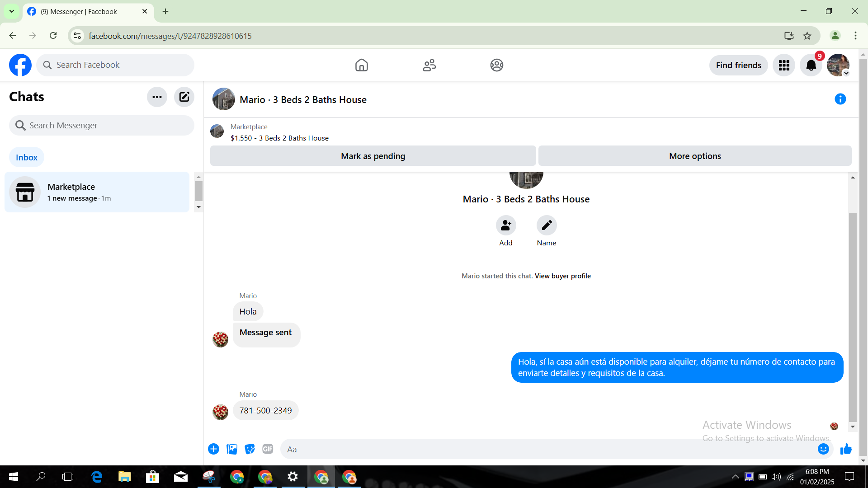Screen dimensions: 868x488
Task: Click the GIF picker icon
Action: click(x=268, y=449)
